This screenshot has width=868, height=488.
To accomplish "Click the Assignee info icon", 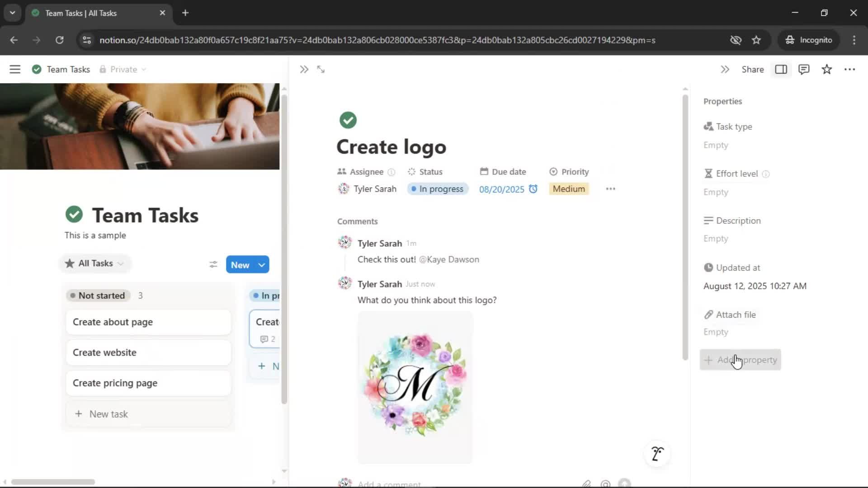I will tap(392, 172).
